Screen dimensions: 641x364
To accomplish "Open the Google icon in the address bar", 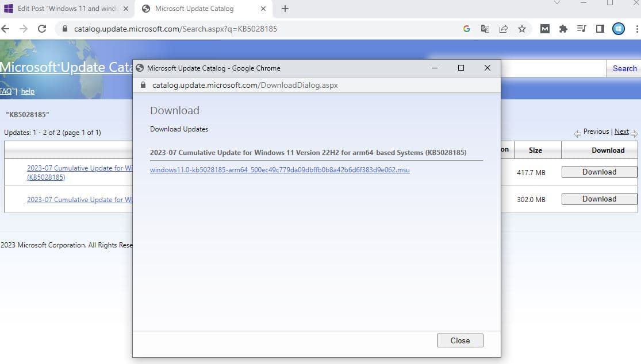I will (x=466, y=29).
